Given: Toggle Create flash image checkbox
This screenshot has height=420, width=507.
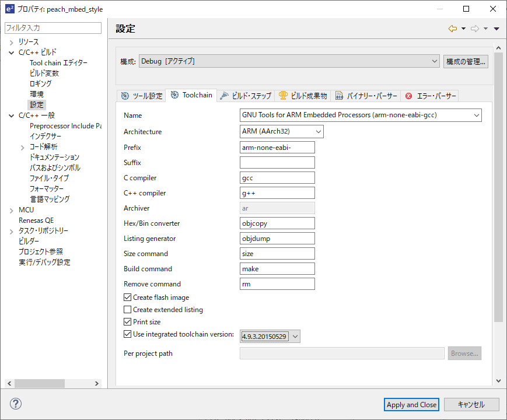Looking at the screenshot, I should coord(127,297).
